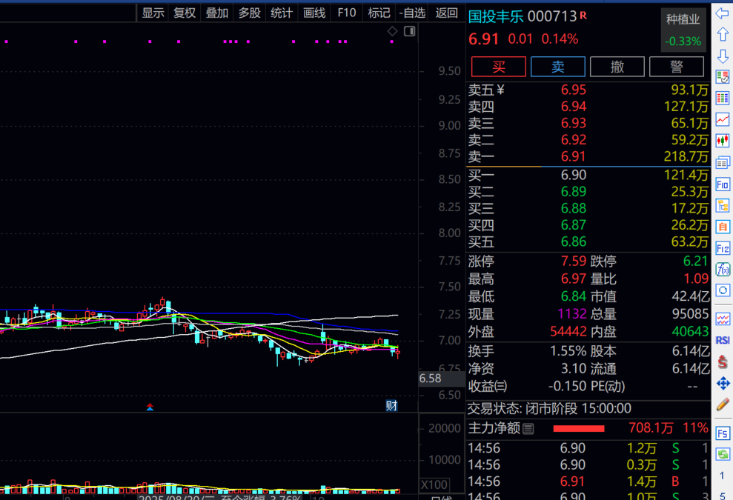Open the wavy indicator lines icon
Screen dimensions: 733x500
[722, 319]
